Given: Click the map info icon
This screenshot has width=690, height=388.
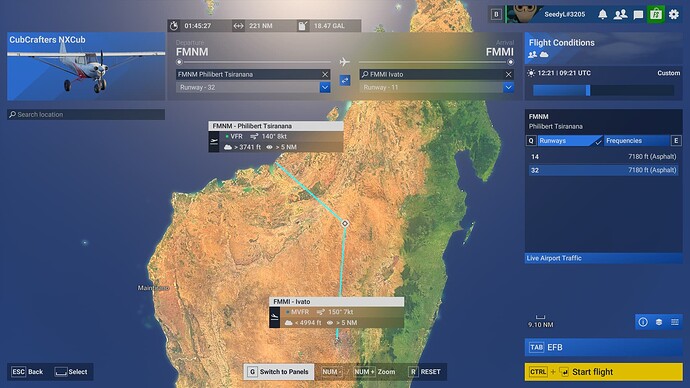Looking at the screenshot, I should [643, 322].
